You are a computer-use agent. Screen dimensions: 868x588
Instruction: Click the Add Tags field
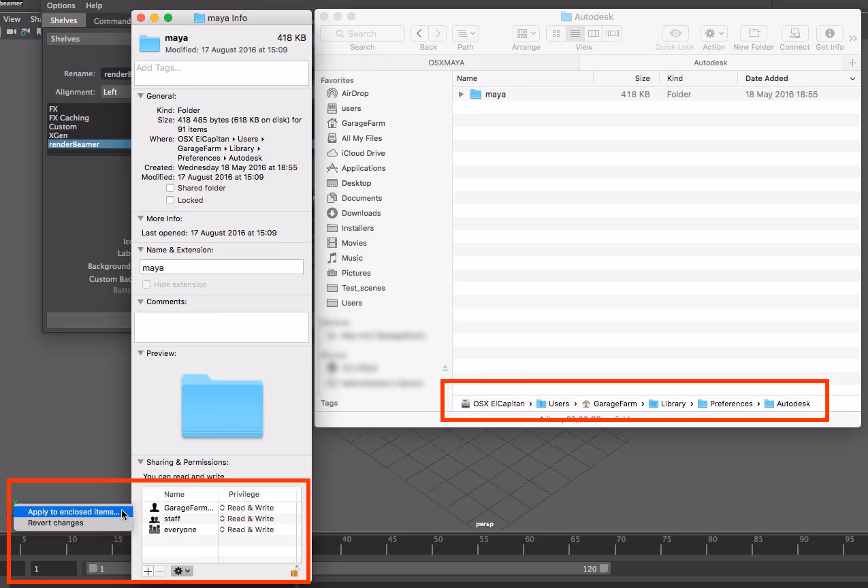(x=221, y=73)
